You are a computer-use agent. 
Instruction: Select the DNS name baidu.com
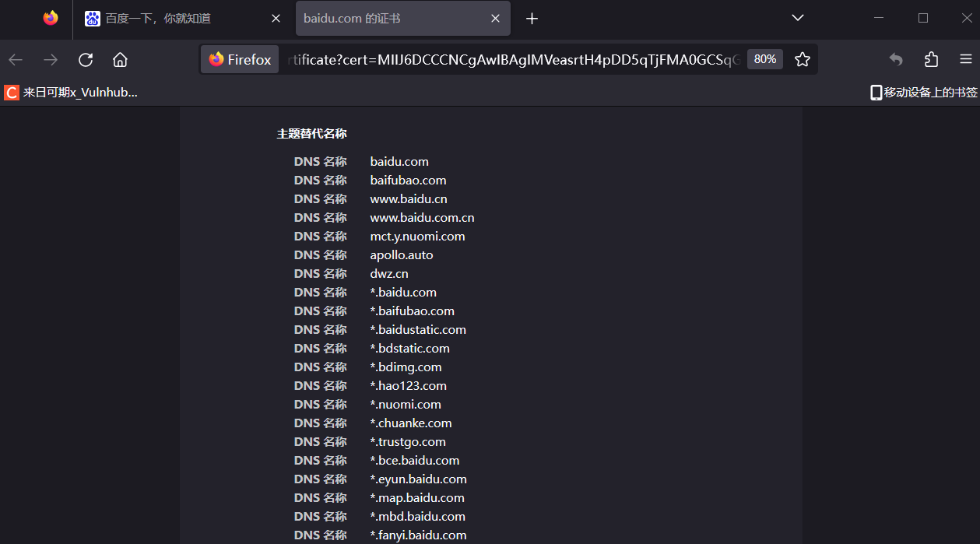[399, 162]
